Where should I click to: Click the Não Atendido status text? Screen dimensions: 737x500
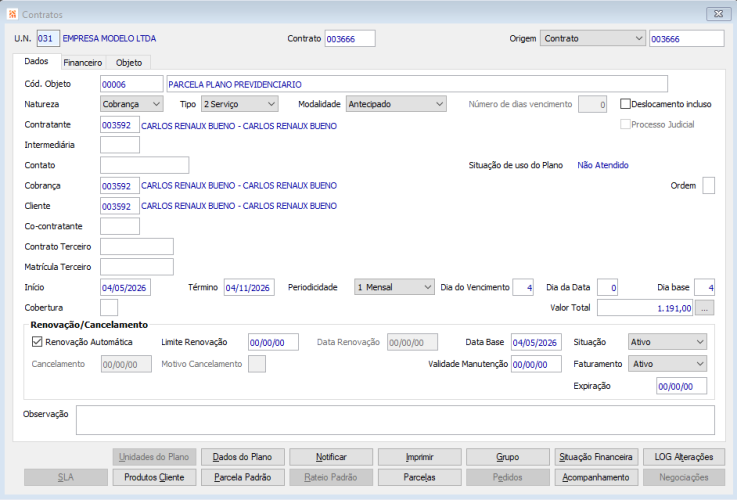pos(603,165)
